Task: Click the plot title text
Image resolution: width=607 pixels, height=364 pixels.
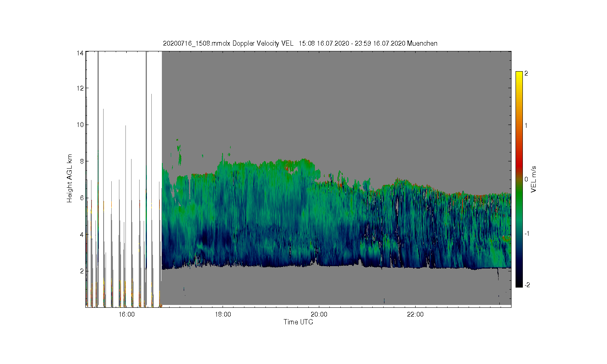Action: 300,43
